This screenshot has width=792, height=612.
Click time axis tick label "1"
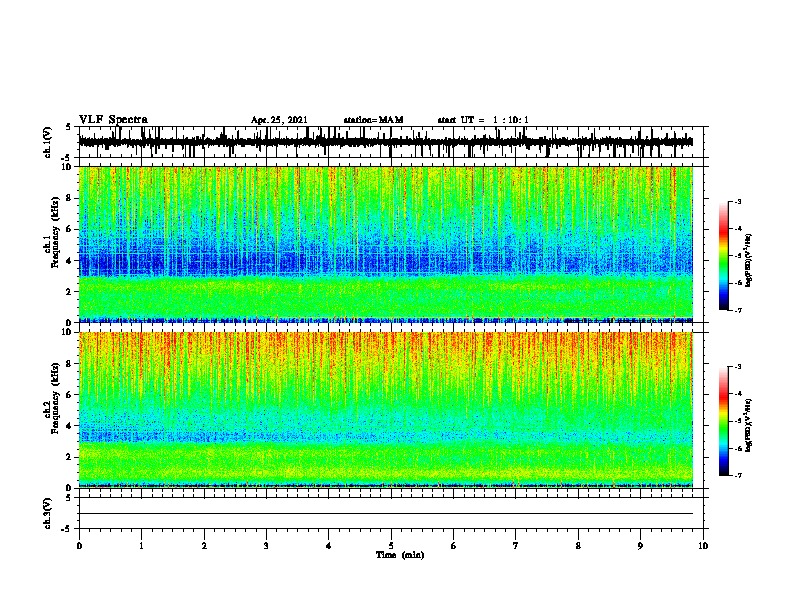[141, 546]
